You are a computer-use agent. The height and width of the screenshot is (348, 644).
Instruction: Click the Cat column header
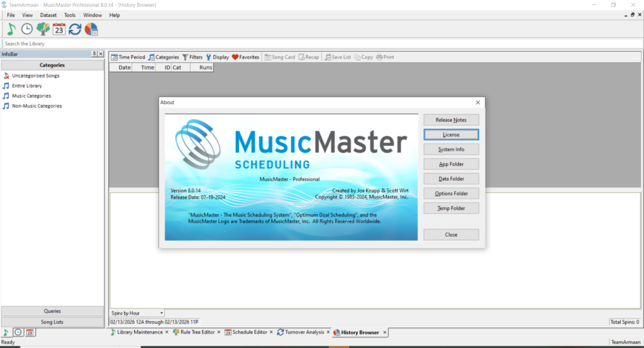(181, 67)
